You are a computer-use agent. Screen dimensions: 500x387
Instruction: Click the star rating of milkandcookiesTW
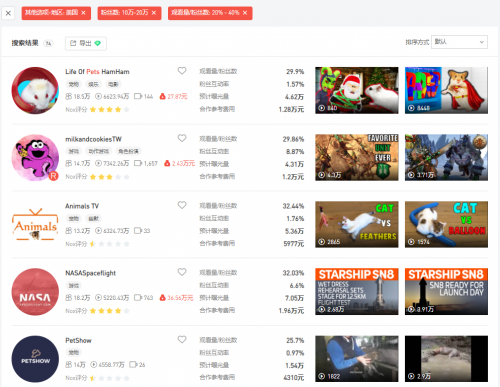[109, 177]
